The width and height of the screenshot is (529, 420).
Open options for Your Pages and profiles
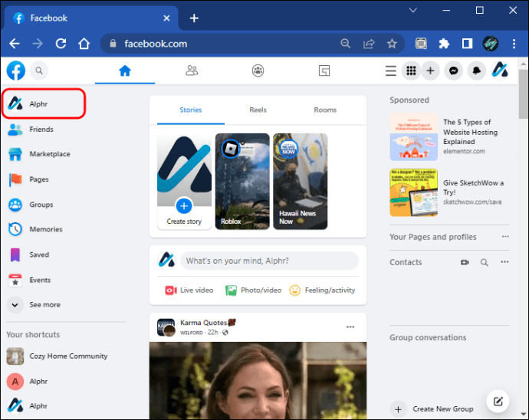coord(504,237)
